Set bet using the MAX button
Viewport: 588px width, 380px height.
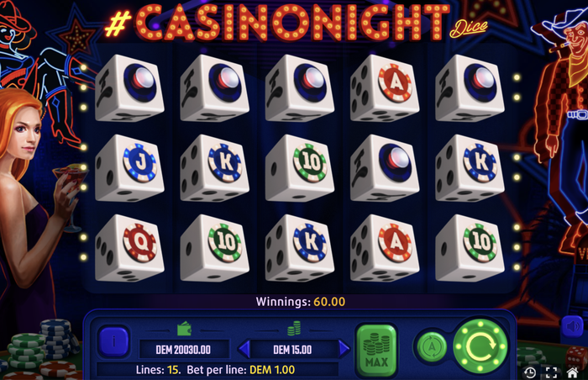click(x=376, y=350)
